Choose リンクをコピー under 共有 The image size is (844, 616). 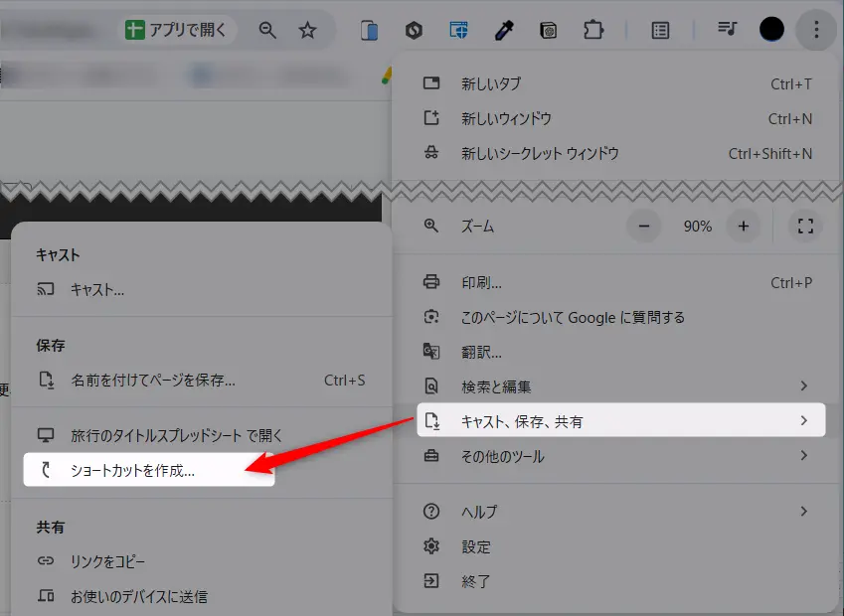pos(107,561)
